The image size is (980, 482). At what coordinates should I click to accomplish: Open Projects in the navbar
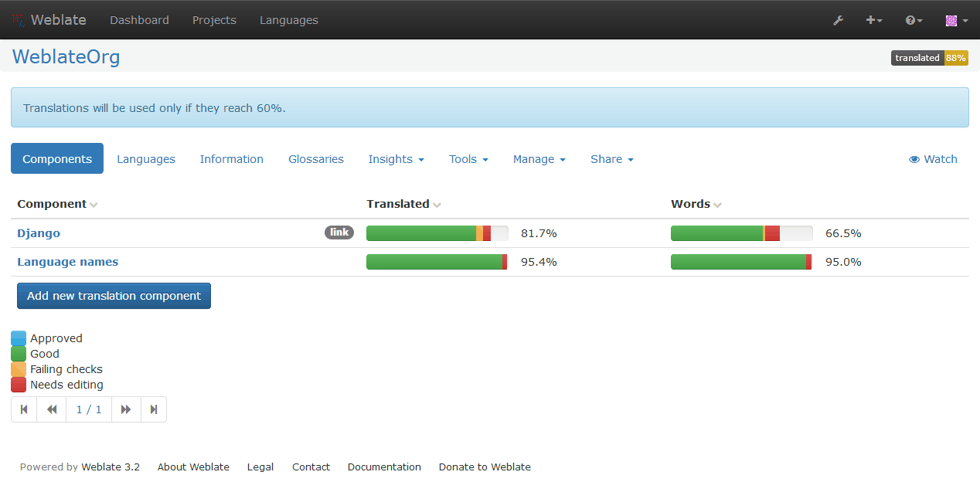(214, 20)
